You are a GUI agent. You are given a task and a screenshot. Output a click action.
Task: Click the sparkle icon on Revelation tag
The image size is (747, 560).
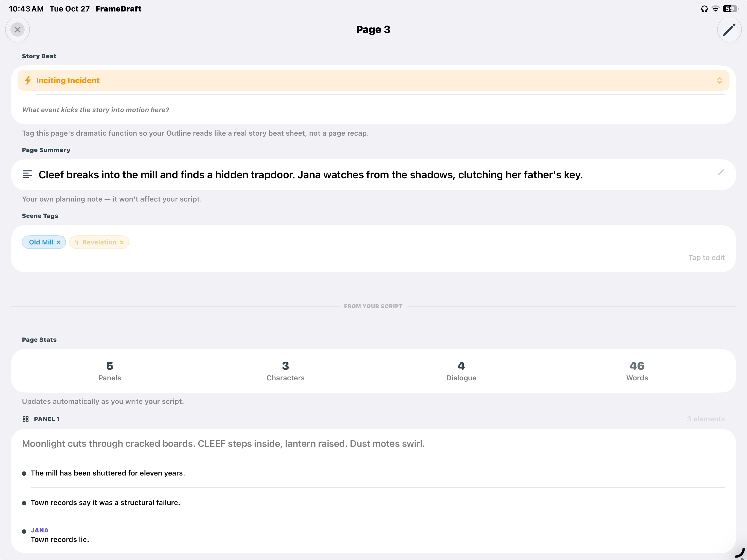point(77,242)
